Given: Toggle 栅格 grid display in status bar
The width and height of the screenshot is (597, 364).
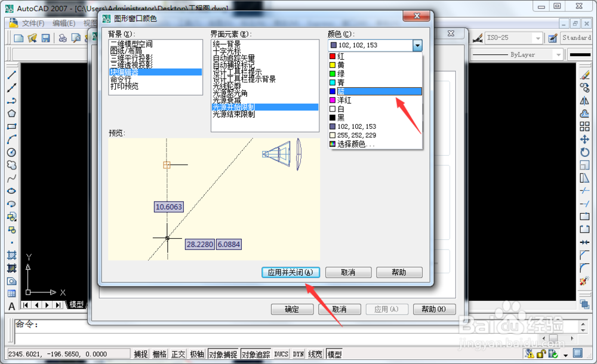Looking at the screenshot, I should click(x=159, y=354).
